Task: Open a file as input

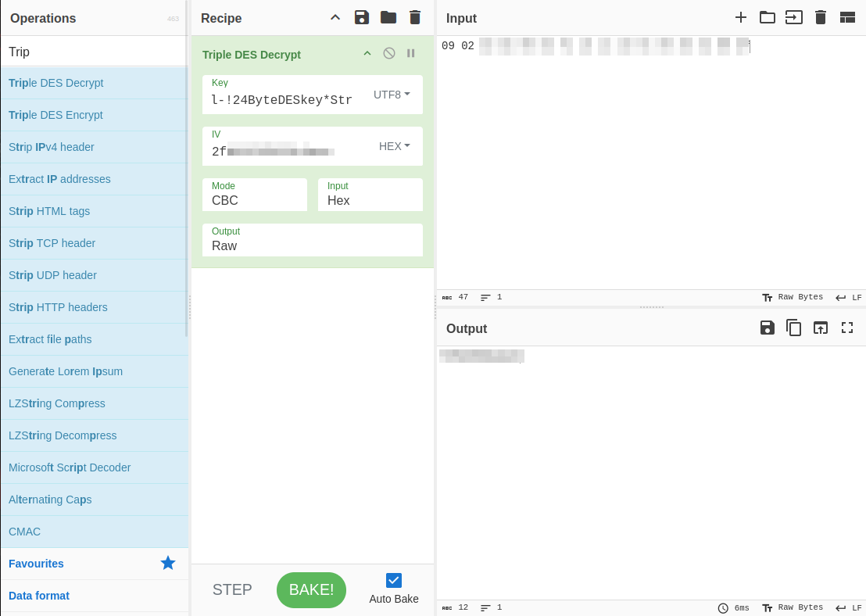Action: 768,17
